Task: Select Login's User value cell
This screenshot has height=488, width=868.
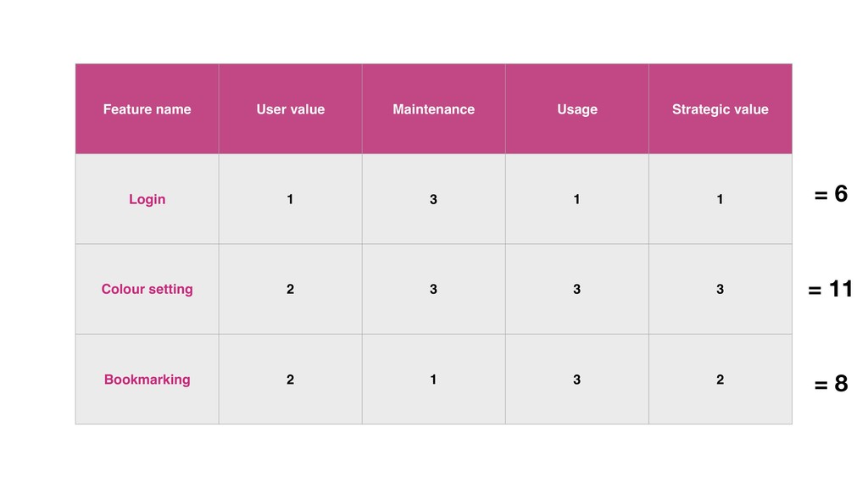Action: 290,199
